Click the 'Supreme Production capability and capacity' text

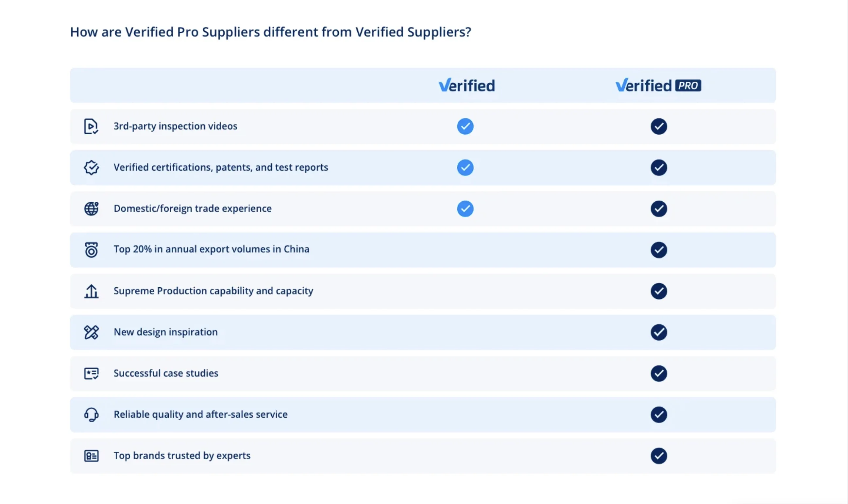click(213, 291)
